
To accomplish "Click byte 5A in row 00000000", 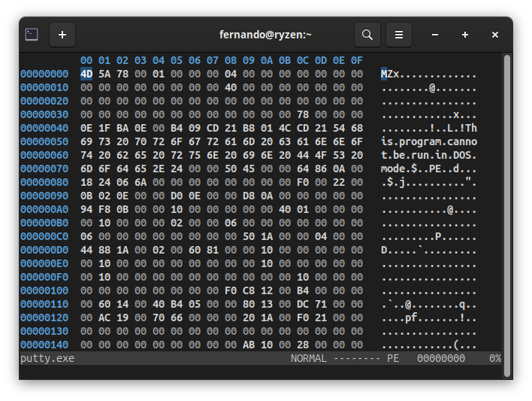I will point(104,74).
